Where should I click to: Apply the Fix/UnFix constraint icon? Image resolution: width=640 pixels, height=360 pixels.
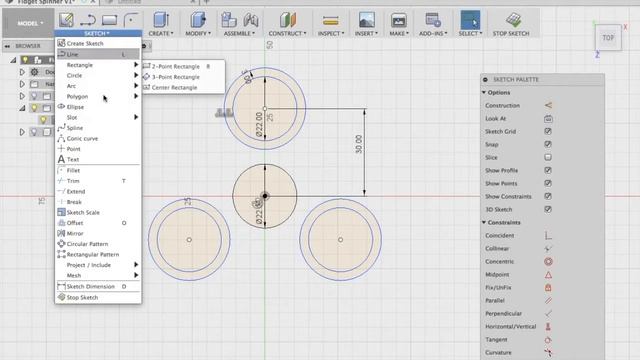coord(548,288)
